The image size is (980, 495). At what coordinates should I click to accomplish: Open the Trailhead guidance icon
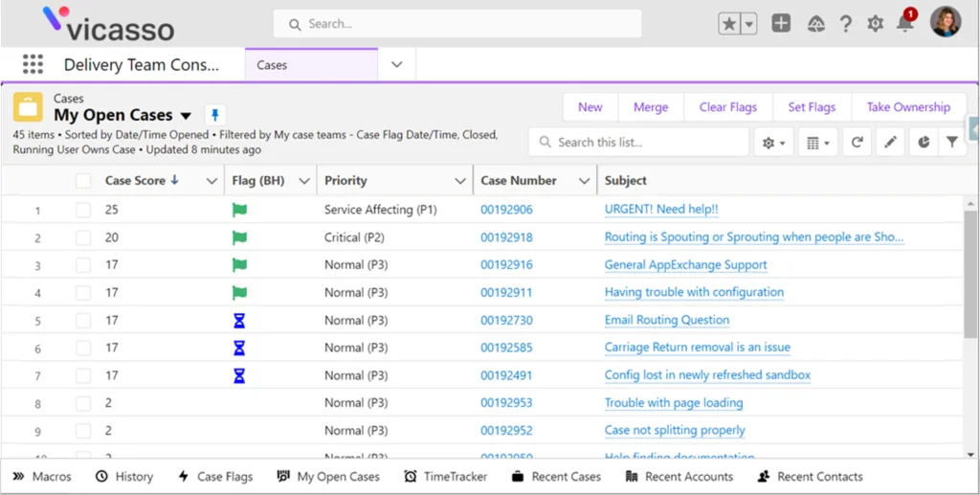[815, 24]
